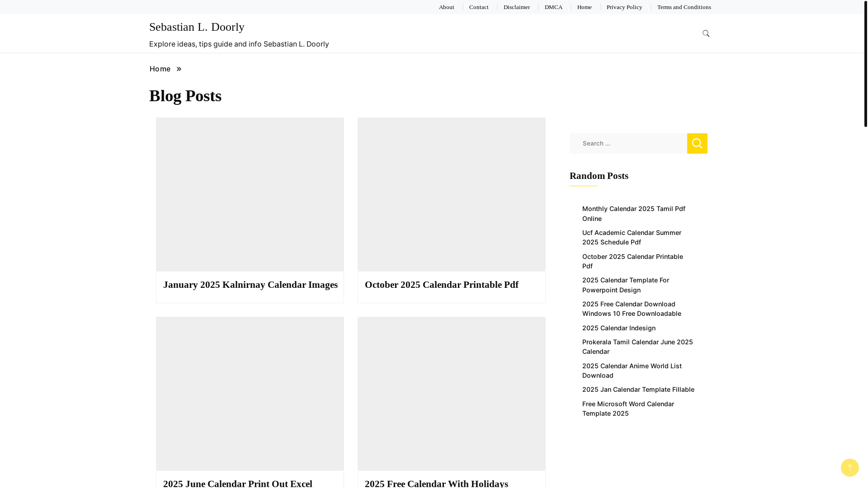
Task: Click the Sebastian L. Doorly site title
Action: point(197,27)
